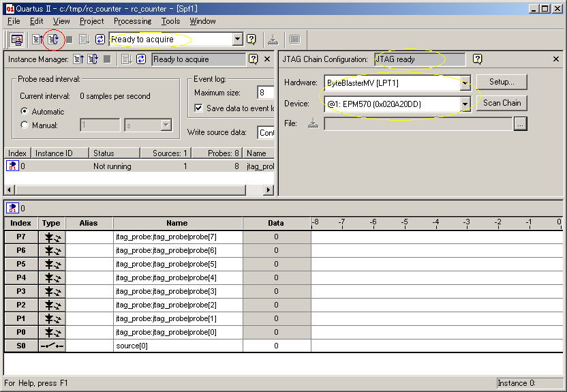Click Instance Manager stop icon
The height and width of the screenshot is (392, 567).
(x=107, y=59)
